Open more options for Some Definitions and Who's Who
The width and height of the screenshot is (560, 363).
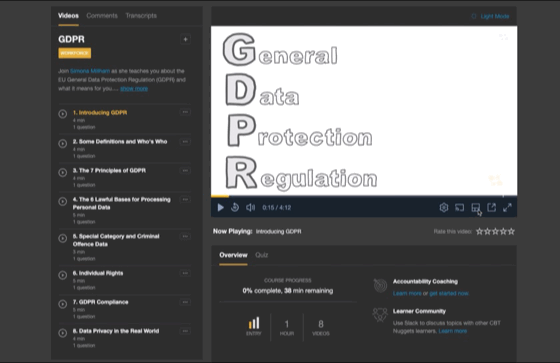pyautogui.click(x=185, y=141)
